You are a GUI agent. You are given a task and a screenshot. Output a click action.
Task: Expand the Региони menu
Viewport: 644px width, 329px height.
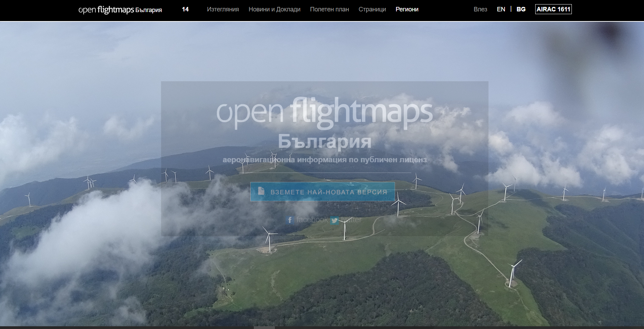tap(407, 9)
